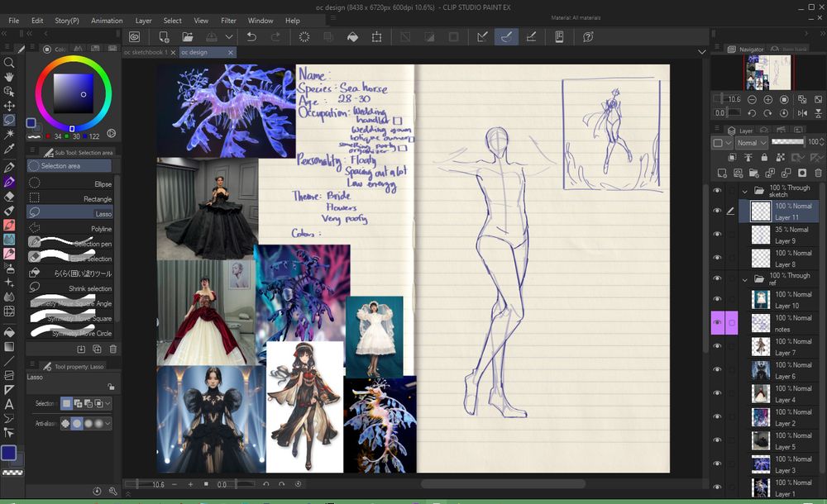827x504 pixels.
Task: Open the Filter menu
Action: click(x=228, y=21)
